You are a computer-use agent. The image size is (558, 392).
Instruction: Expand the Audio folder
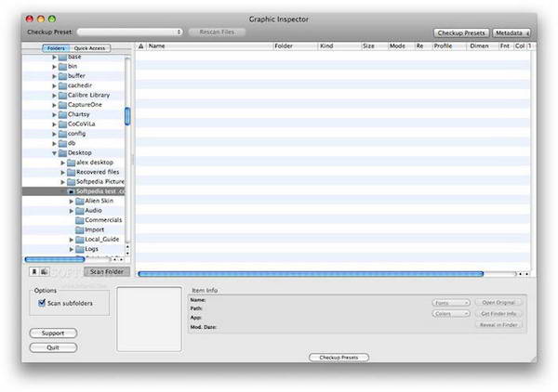click(x=72, y=211)
